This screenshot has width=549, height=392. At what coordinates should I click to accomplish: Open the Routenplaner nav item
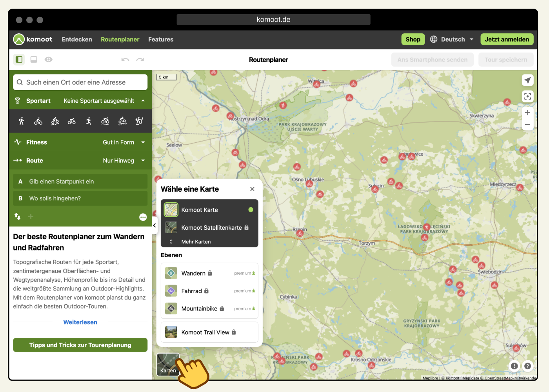tap(120, 39)
